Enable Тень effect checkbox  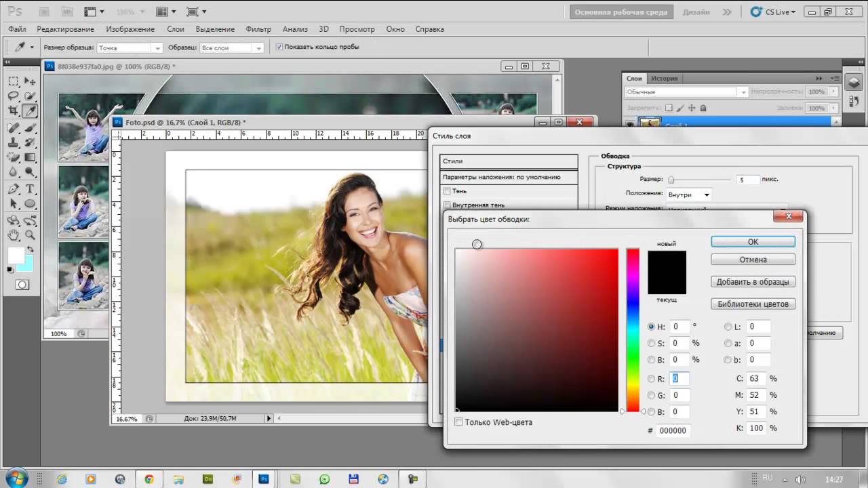tap(447, 191)
